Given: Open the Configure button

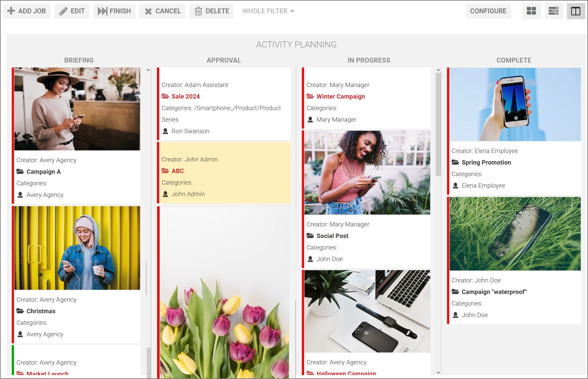Looking at the screenshot, I should [488, 11].
